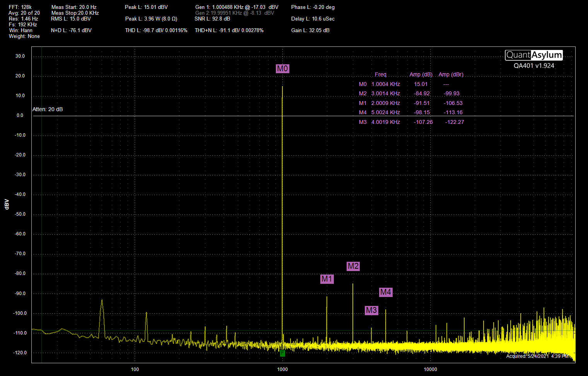Click the M0 marker label on the graph
Image resolution: width=588 pixels, height=376 pixels.
tap(282, 69)
